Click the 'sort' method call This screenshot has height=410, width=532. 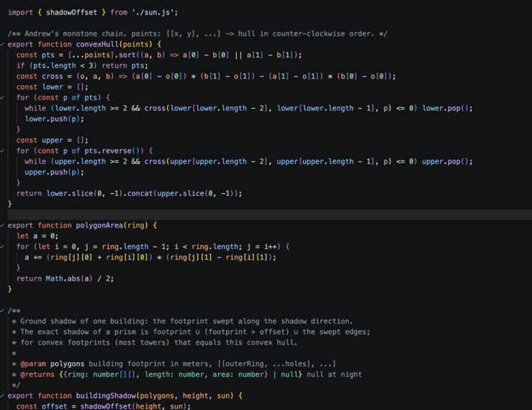[127, 55]
